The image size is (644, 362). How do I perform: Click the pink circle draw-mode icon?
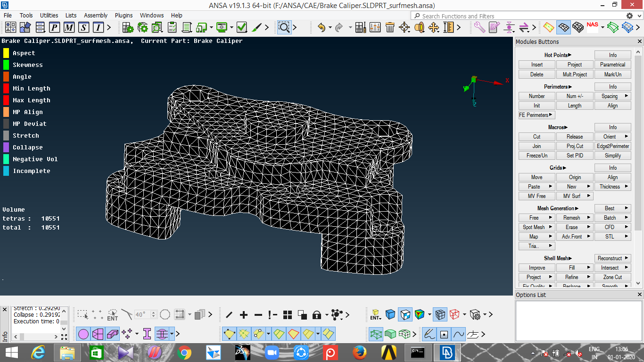pyautogui.click(x=83, y=334)
